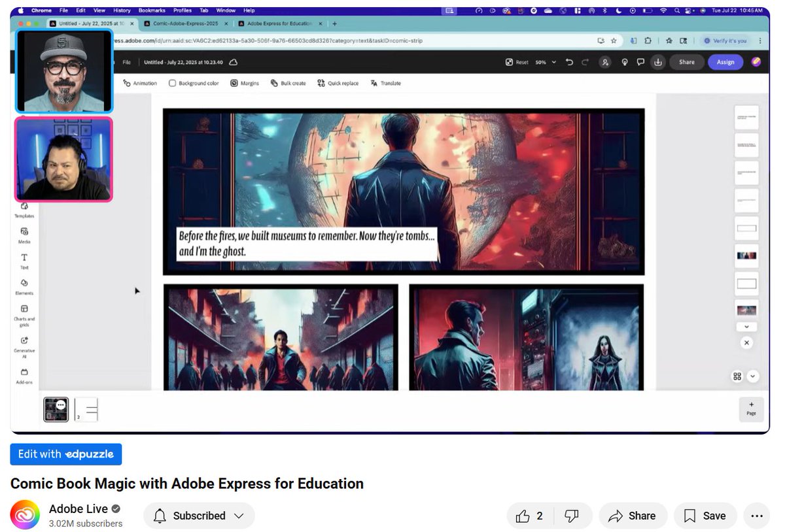Expand the layer stack chevron
Image resolution: width=785 pixels, height=532 pixels.
(x=746, y=326)
